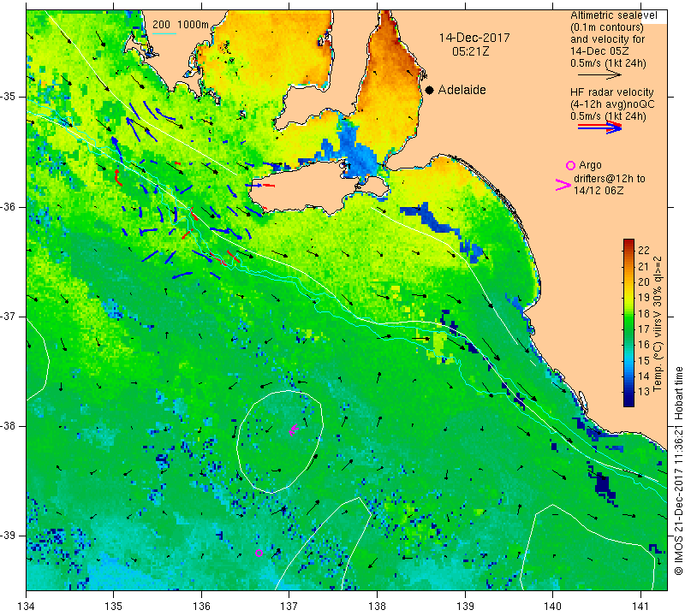This screenshot has height=616, width=685.
Task: Click the 'drifters@12h to' legend text
Action: (x=609, y=179)
